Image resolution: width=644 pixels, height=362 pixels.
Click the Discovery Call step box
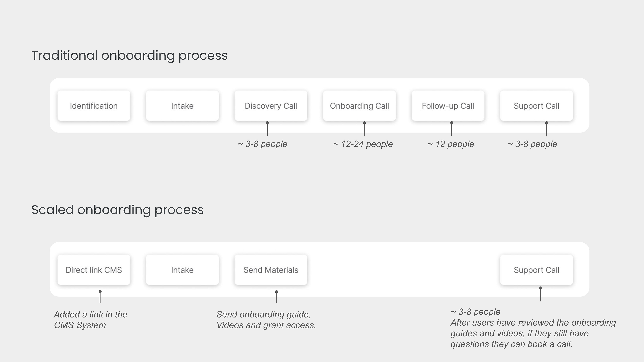(x=271, y=106)
